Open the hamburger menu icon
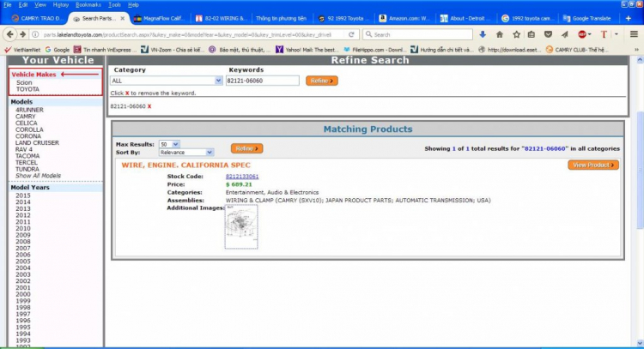 click(x=634, y=34)
